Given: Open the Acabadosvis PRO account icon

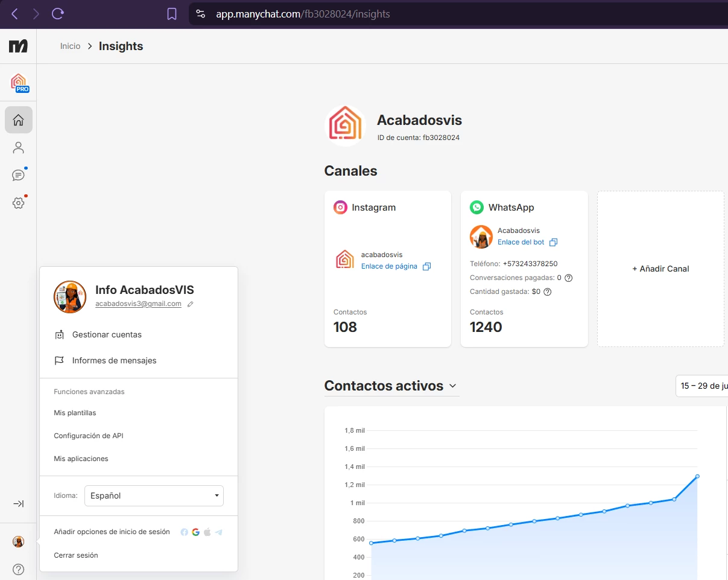Looking at the screenshot, I should 19,83.
